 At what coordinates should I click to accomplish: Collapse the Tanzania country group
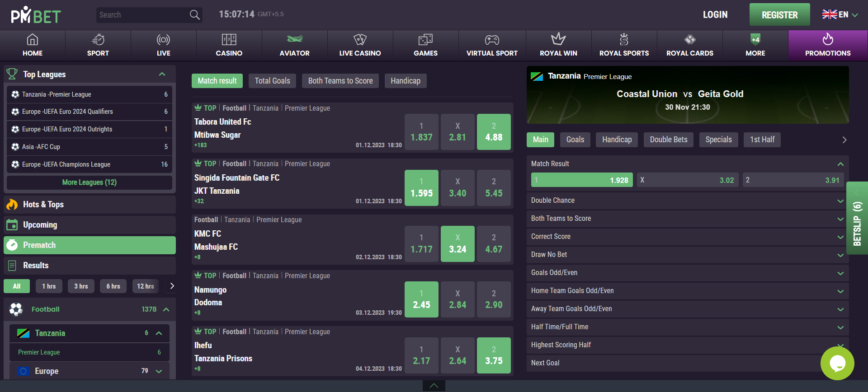159,333
